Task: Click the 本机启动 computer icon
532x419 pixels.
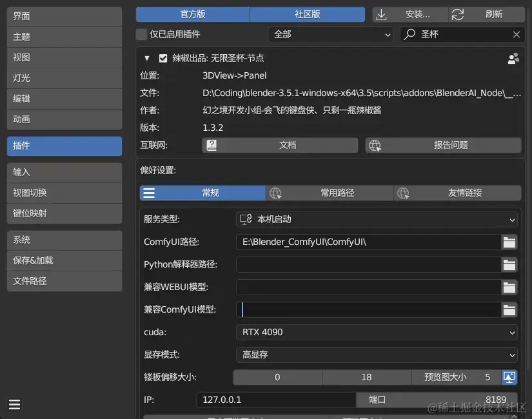Action: pyautogui.click(x=246, y=220)
